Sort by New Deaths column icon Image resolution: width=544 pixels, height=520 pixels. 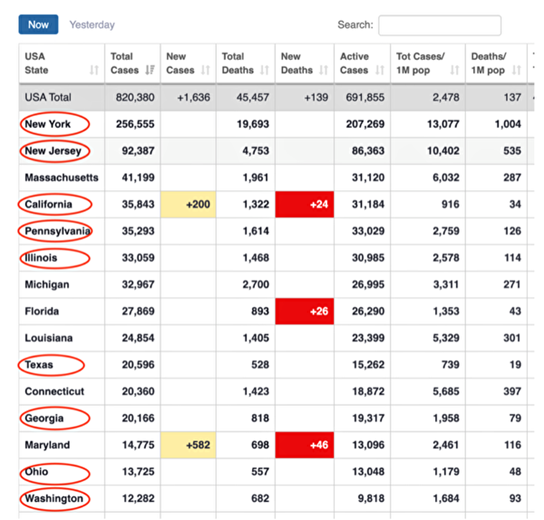click(324, 70)
